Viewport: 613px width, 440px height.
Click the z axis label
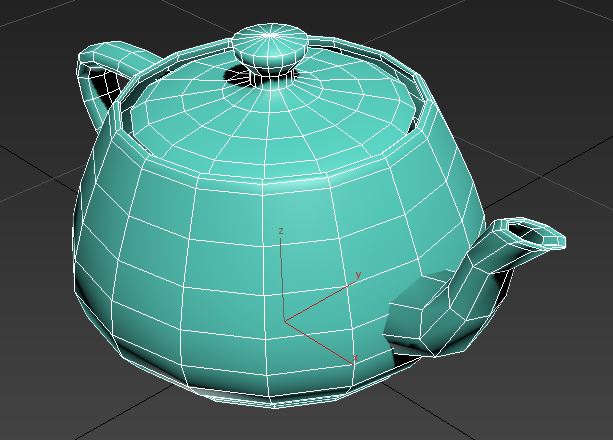281,232
